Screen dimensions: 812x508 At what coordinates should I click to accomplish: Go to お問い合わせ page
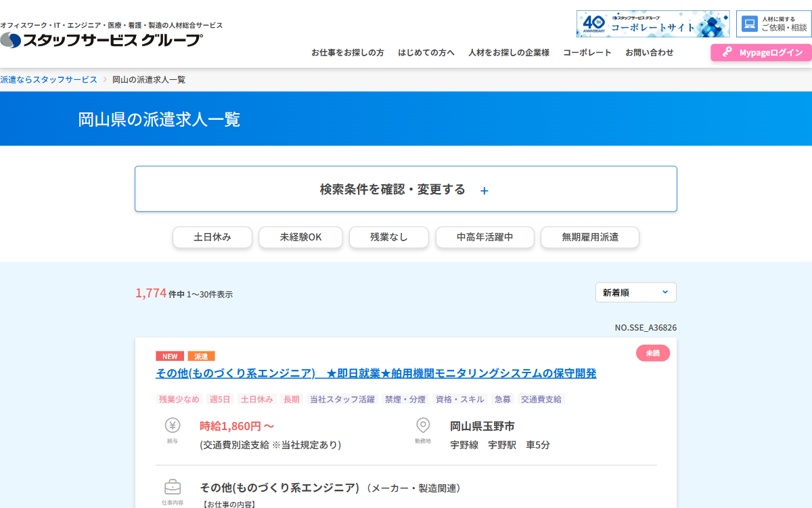point(650,52)
